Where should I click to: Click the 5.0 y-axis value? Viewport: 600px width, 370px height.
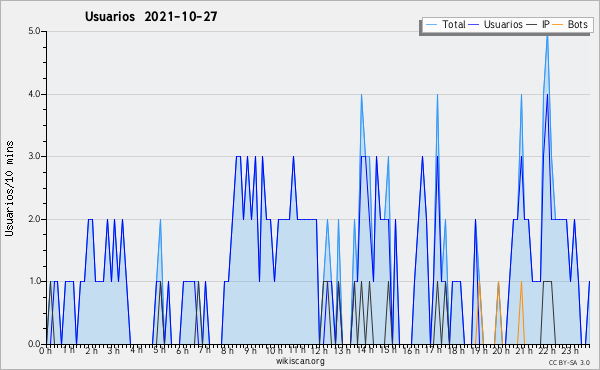click(34, 31)
